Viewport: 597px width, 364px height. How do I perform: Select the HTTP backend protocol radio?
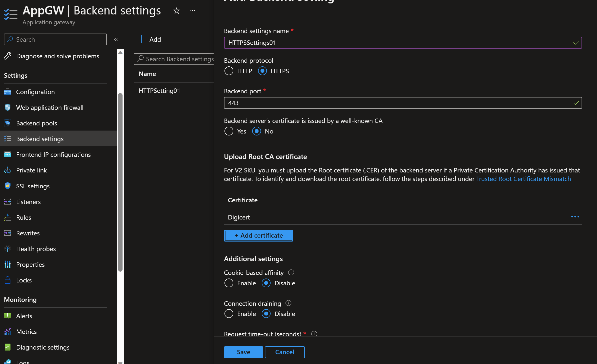click(x=229, y=71)
